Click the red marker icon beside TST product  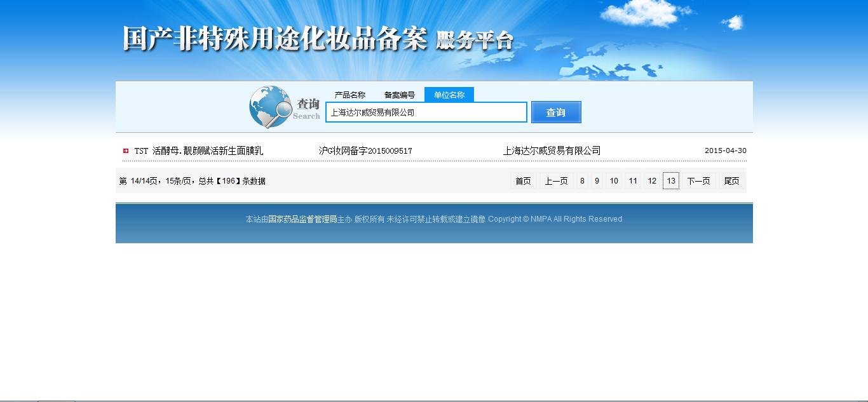(126, 151)
